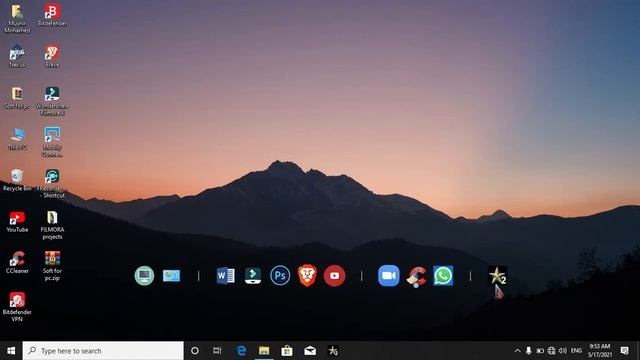Select the Wondershare Filmora desktop shortcut
The image size is (640, 360).
tap(52, 101)
